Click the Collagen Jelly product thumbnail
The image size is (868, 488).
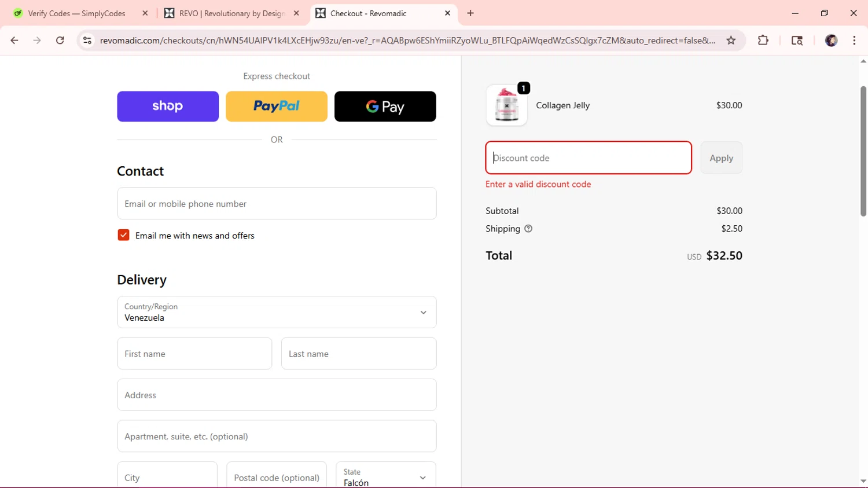tap(507, 105)
